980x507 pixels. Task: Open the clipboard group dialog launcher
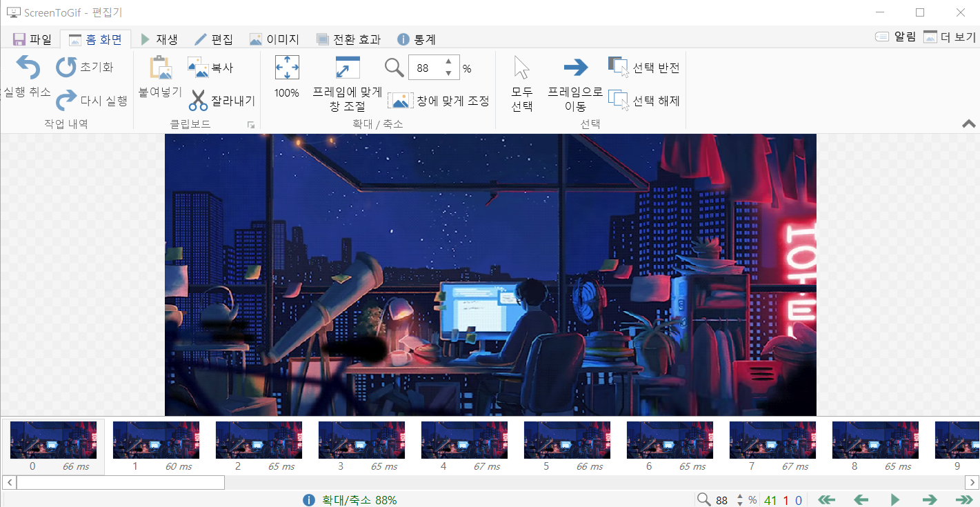(251, 125)
